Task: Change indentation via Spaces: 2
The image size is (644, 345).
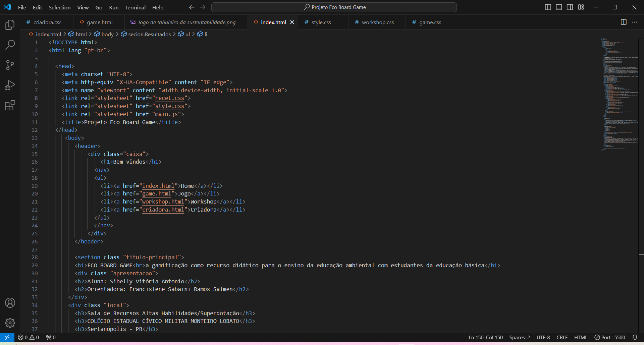Action: pyautogui.click(x=520, y=337)
